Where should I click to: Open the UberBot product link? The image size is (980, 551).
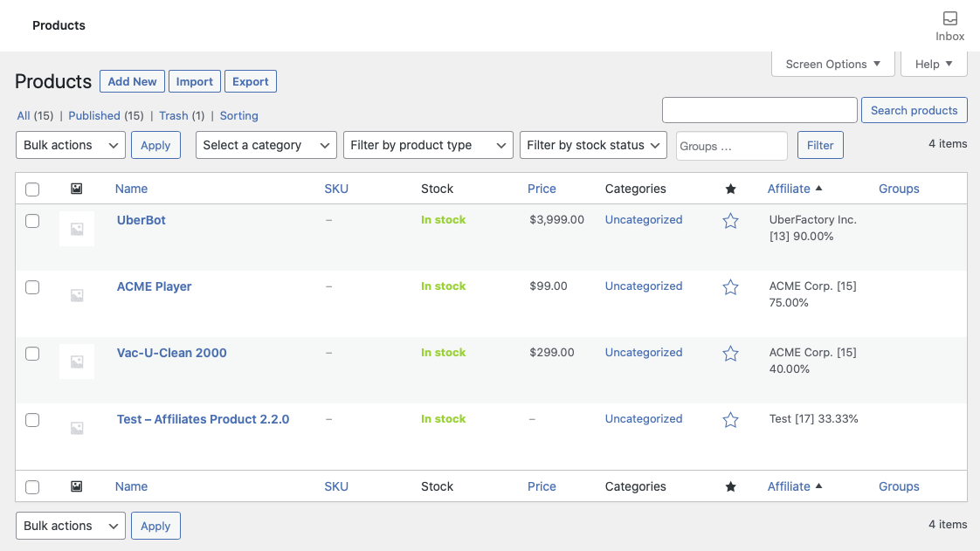(141, 220)
